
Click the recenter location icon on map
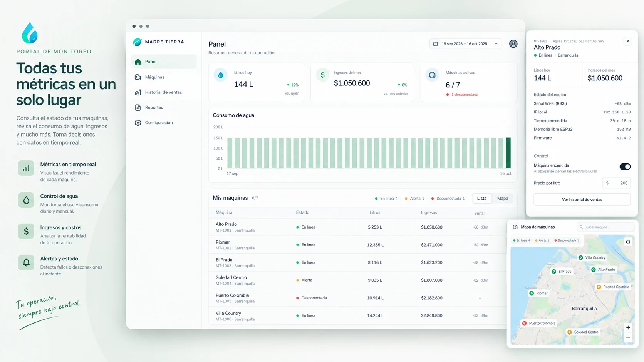pyautogui.click(x=628, y=242)
